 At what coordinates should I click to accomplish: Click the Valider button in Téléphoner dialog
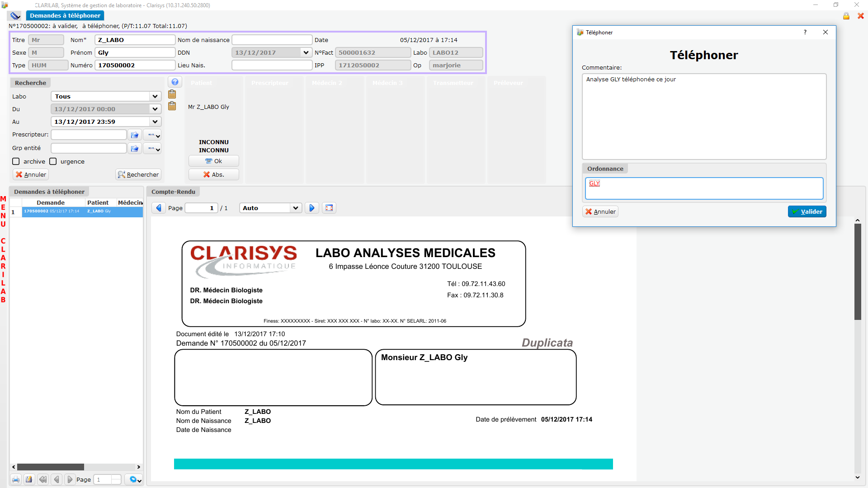[x=807, y=211]
